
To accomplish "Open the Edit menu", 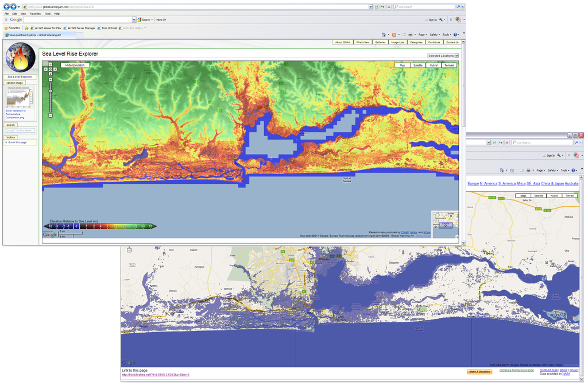I will tap(14, 14).
